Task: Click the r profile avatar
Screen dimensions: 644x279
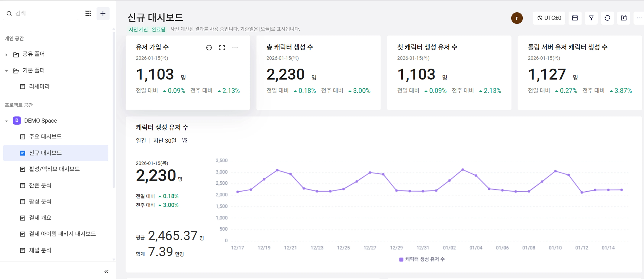Action: click(x=517, y=18)
